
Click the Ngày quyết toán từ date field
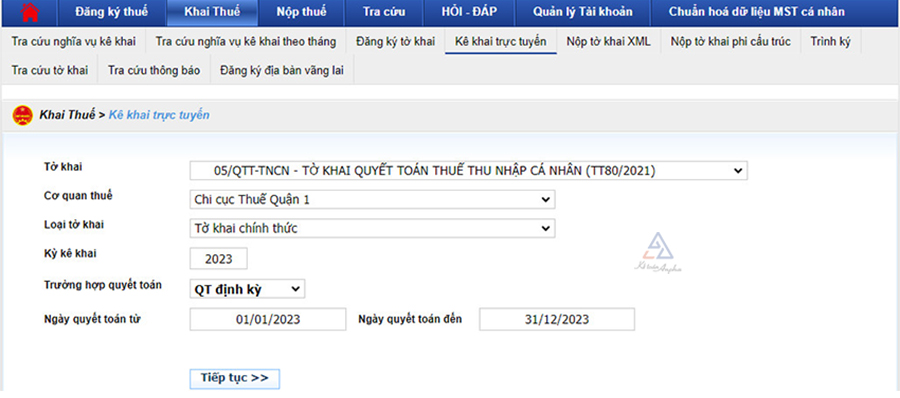(x=268, y=319)
